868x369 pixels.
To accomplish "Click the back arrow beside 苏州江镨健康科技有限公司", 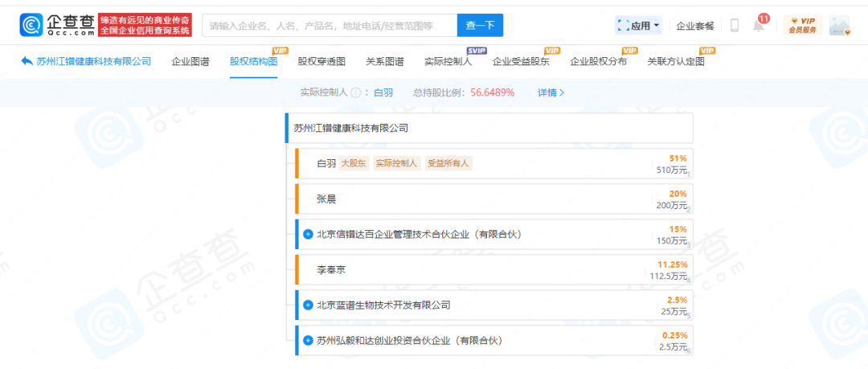I will (x=27, y=61).
